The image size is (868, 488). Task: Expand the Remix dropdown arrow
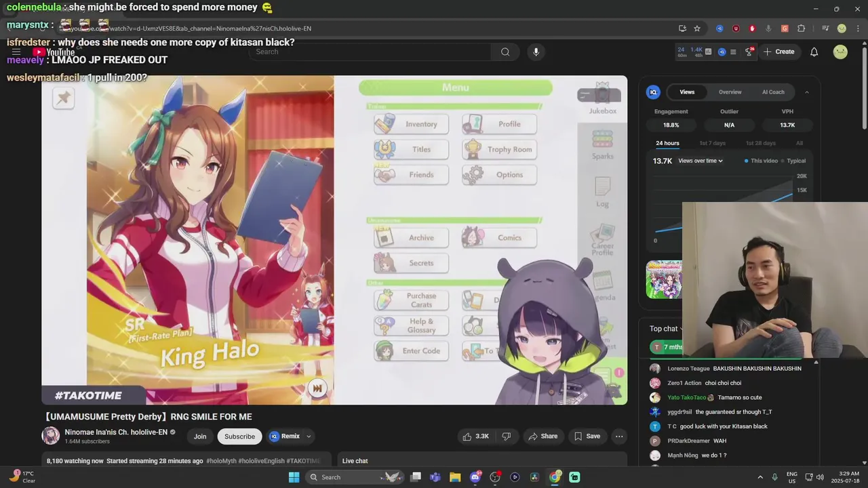click(309, 436)
